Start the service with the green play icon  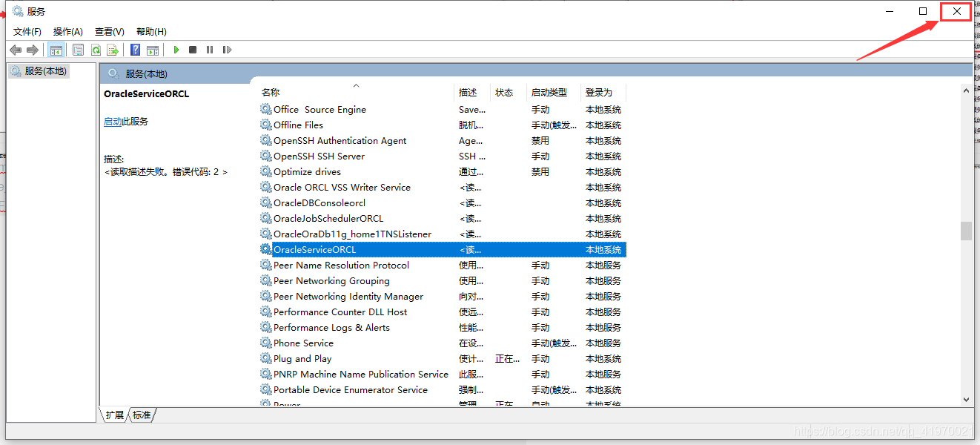click(176, 50)
